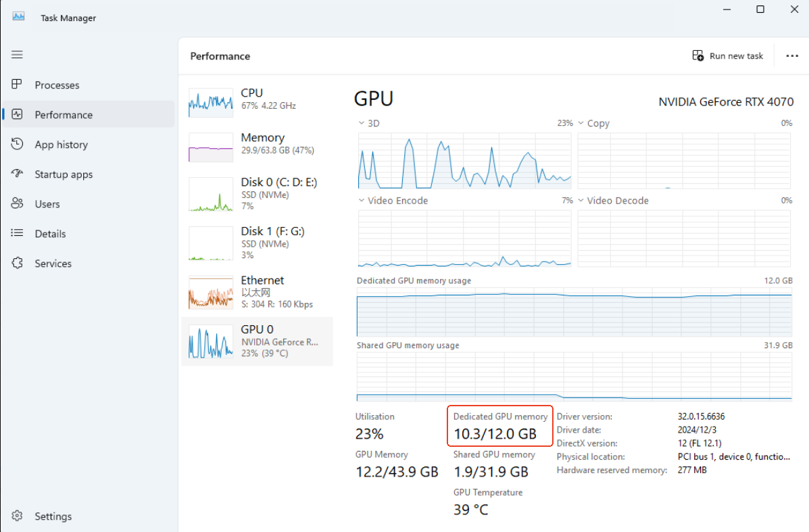809x532 pixels.
Task: Select the GPU 0 performance item
Action: tap(257, 341)
